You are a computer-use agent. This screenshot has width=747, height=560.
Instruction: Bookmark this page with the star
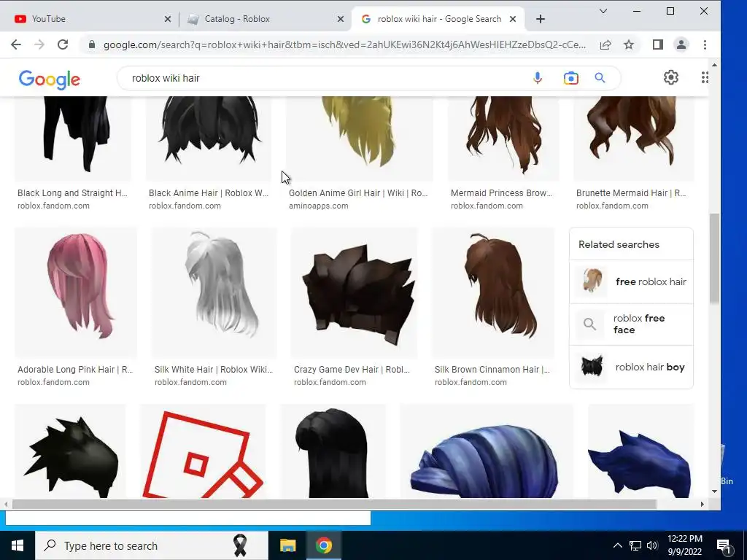coord(629,44)
